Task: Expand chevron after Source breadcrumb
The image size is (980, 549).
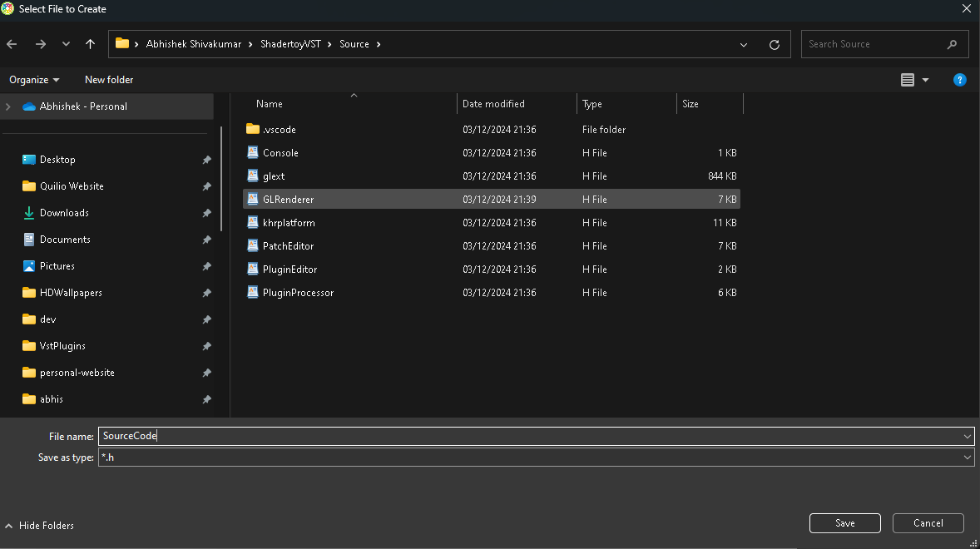Action: coord(379,44)
